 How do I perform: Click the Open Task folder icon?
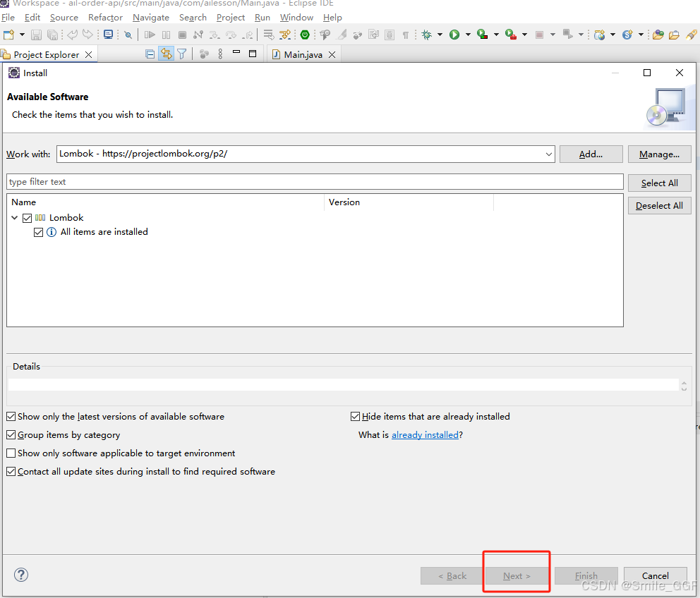click(x=674, y=35)
